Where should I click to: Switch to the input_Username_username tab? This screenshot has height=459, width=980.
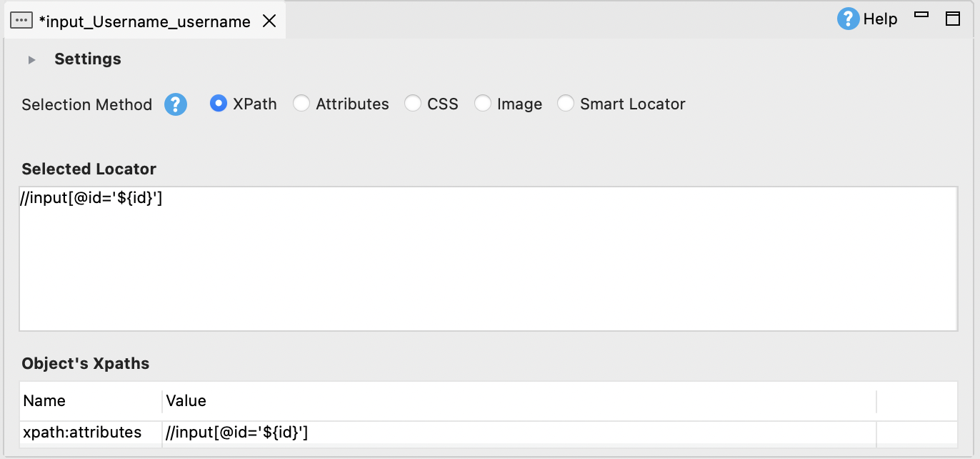coord(144,21)
